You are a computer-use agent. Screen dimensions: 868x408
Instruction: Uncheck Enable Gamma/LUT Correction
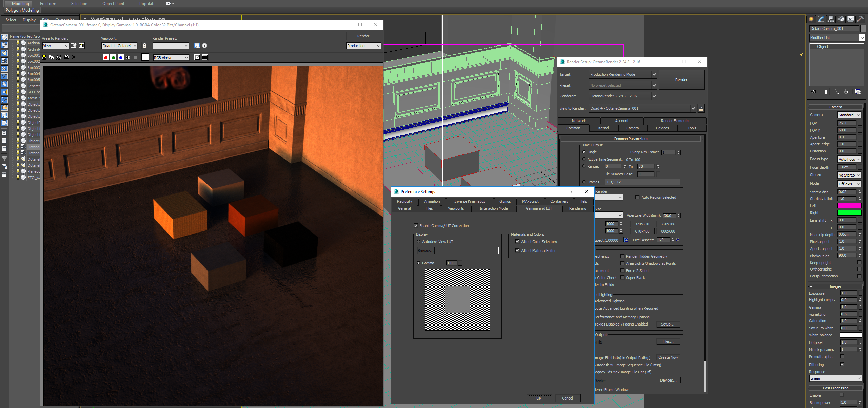416,226
